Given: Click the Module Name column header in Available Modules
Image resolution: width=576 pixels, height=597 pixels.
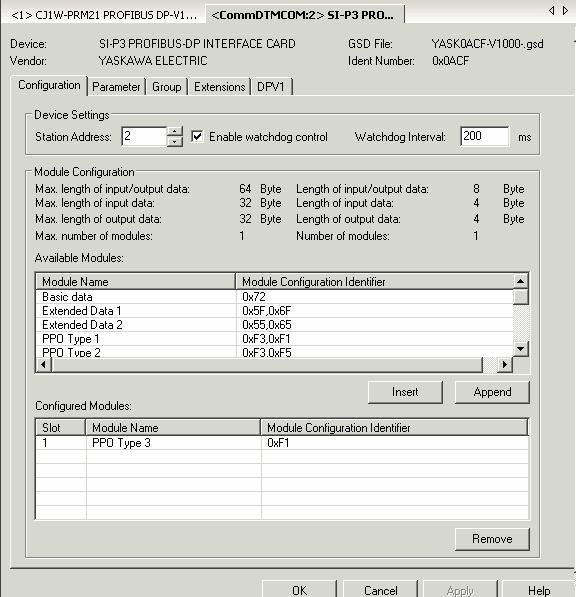Looking at the screenshot, I should tap(136, 282).
